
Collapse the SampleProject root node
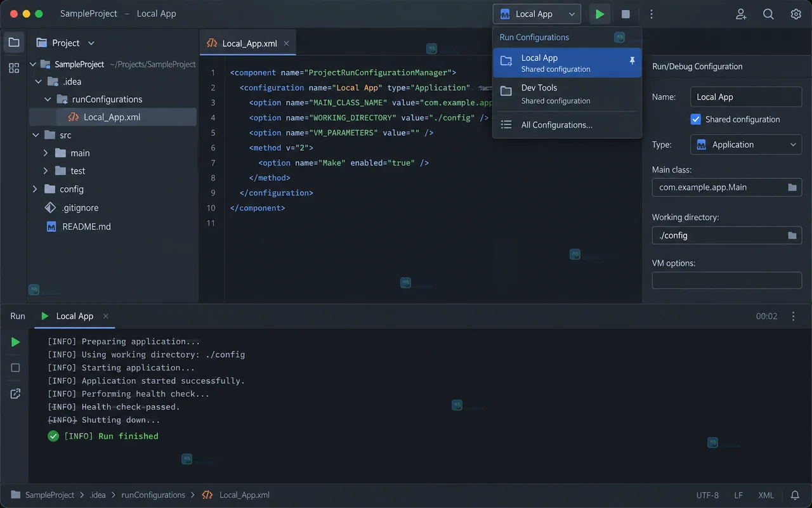(x=34, y=64)
